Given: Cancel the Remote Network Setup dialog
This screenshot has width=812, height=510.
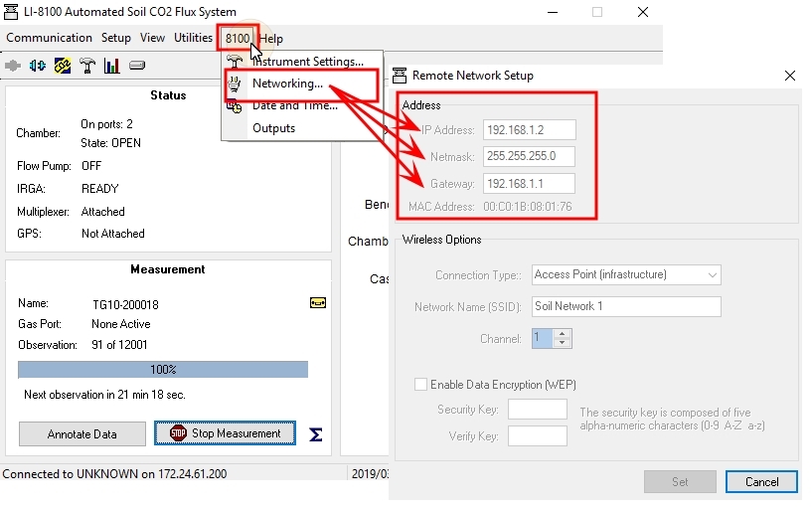Looking at the screenshot, I should tap(761, 482).
